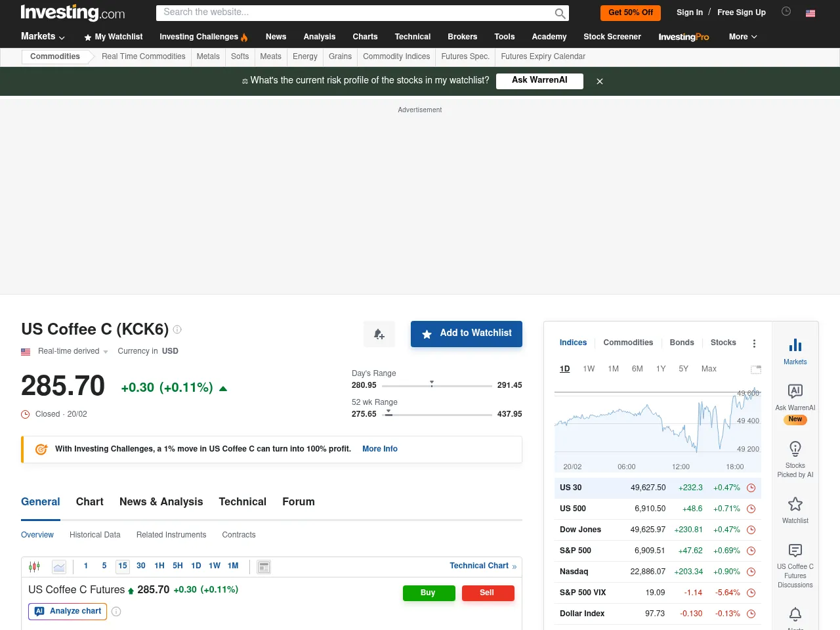This screenshot has height=630, width=840.
Task: Switch interval to 30 minutes
Action: (x=140, y=566)
